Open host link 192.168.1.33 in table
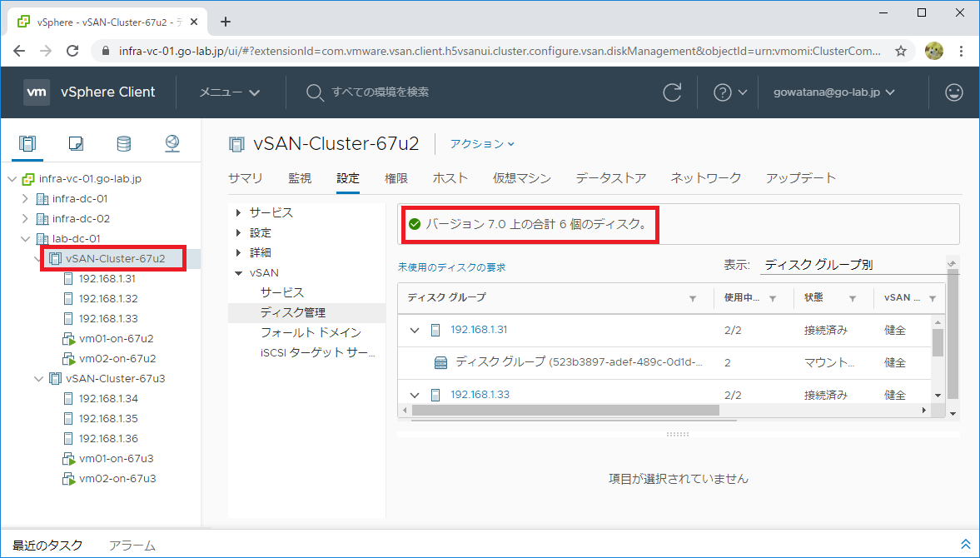Image resolution: width=980 pixels, height=558 pixels. (x=480, y=394)
